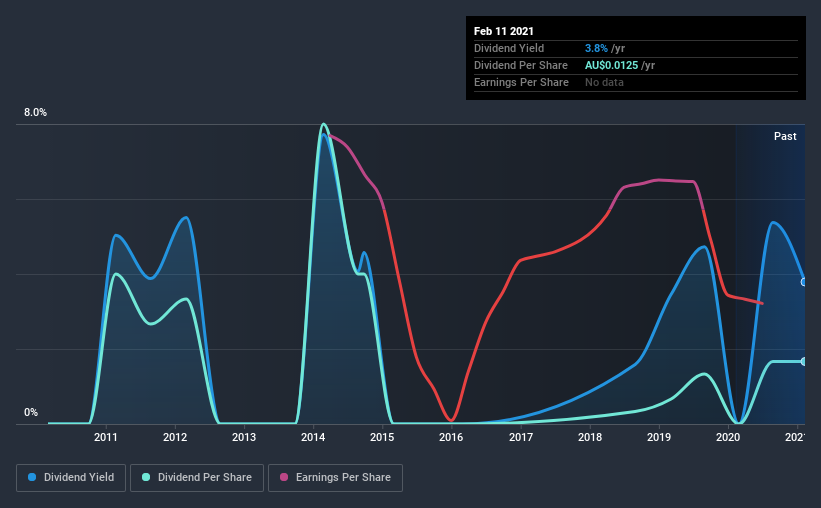The height and width of the screenshot is (508, 821).
Task: Click the AU$0.0125 dividend per share value
Action: pos(612,65)
